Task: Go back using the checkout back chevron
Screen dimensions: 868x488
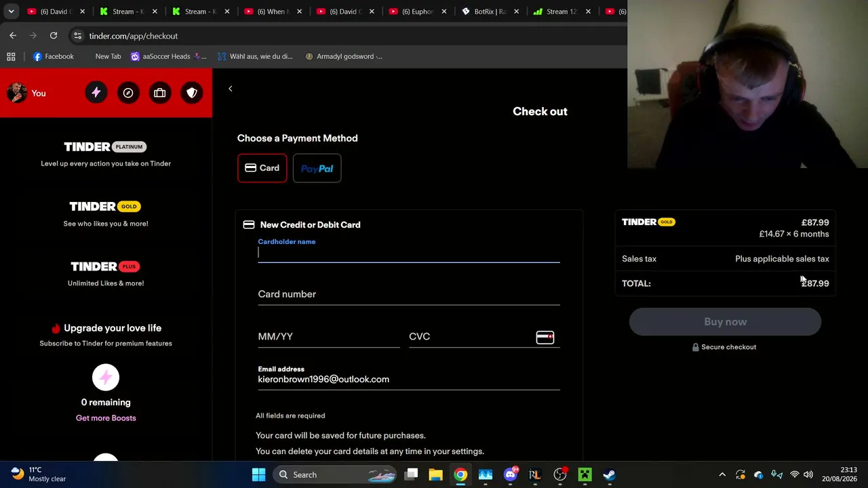Action: [x=231, y=89]
